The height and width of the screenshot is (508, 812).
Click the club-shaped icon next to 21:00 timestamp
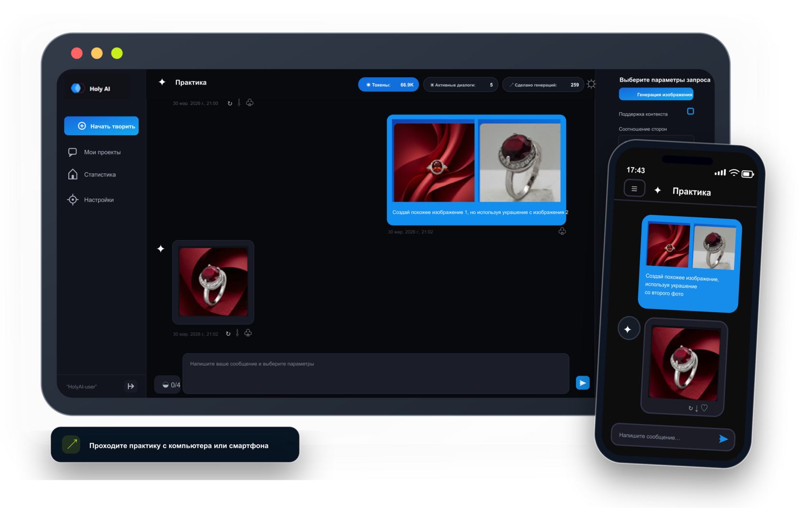point(249,103)
